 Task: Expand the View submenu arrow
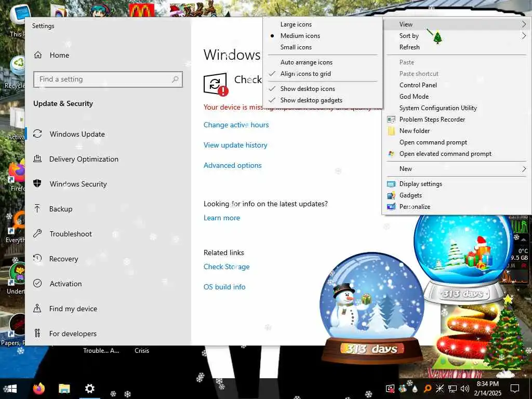coord(524,24)
